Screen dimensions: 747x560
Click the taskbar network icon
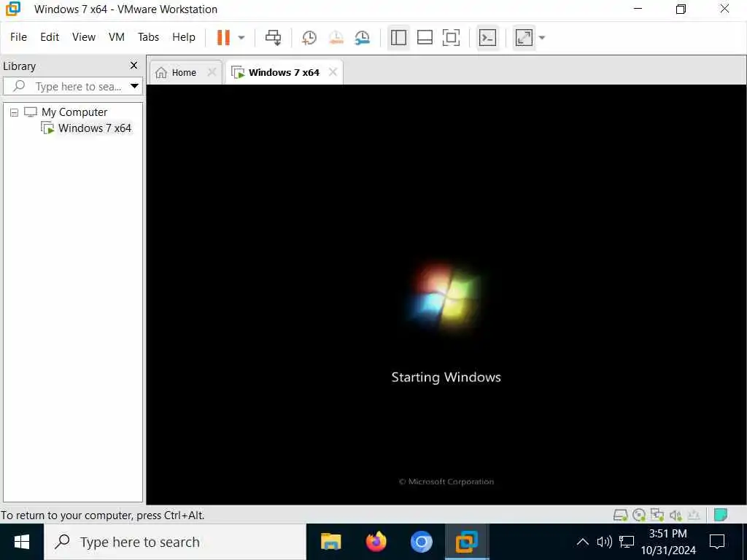(x=627, y=542)
